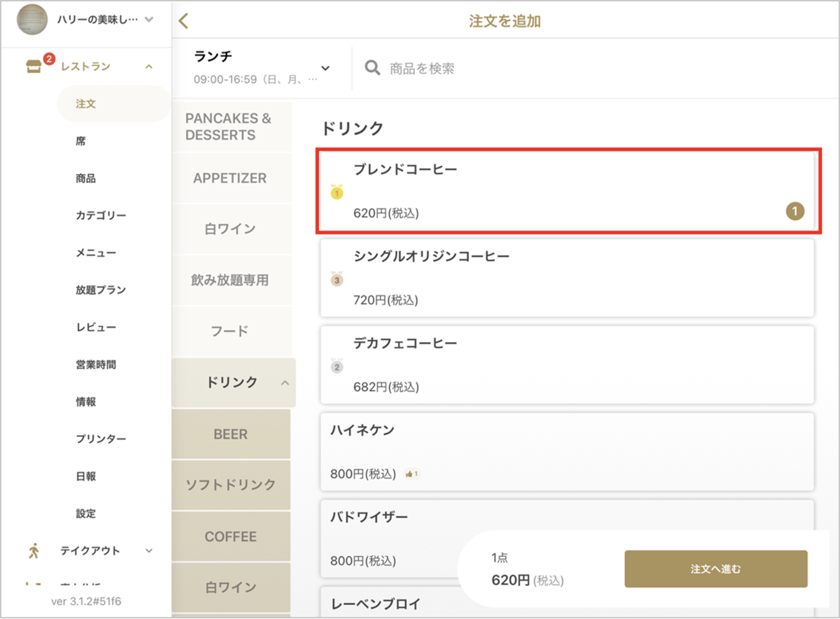Add シングルオリジンコーヒー to the order
This screenshot has height=619, width=840.
pyautogui.click(x=567, y=278)
